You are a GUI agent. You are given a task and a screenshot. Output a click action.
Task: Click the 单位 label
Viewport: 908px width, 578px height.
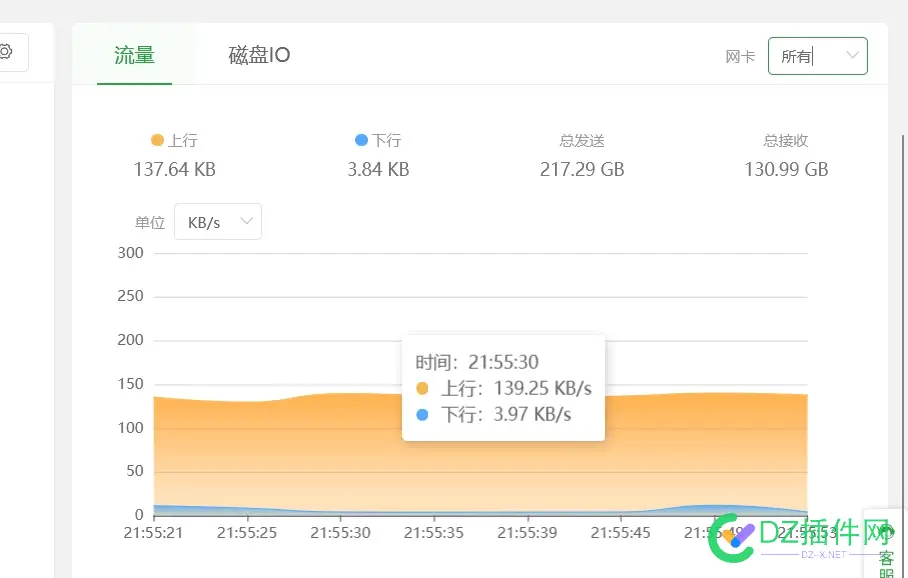(150, 222)
